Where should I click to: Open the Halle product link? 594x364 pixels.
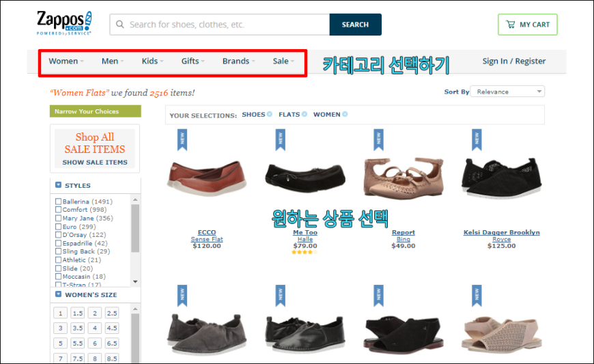[305, 239]
